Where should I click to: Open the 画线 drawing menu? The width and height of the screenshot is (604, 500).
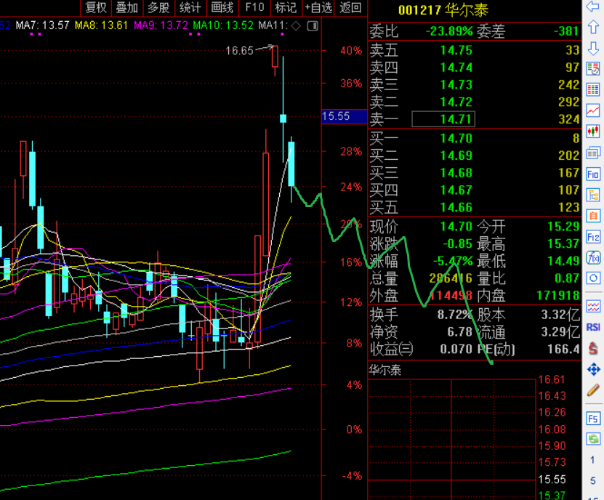(x=222, y=7)
